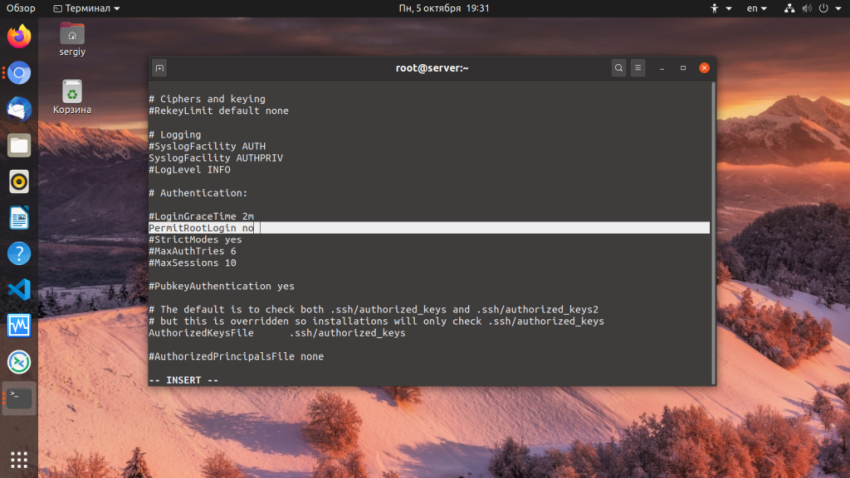Click the power icon in top bar
Screen dimensions: 850x478
click(823, 8)
